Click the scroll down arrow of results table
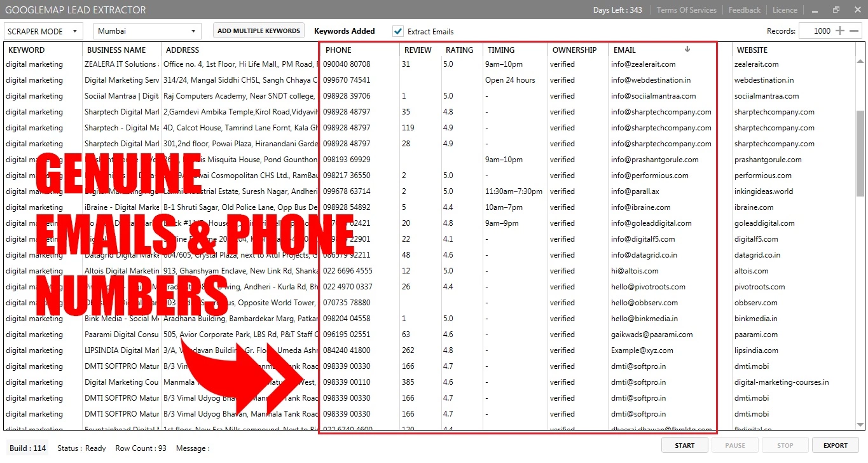 860,424
